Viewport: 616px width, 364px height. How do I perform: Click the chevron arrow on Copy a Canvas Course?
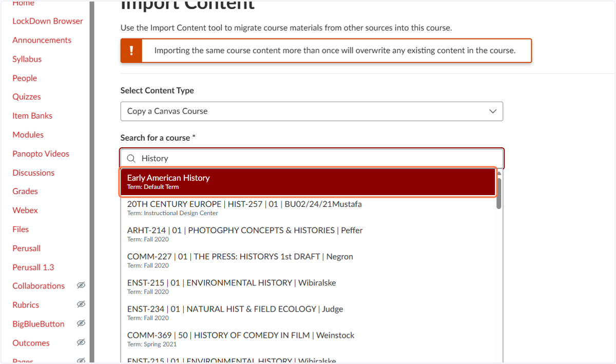click(x=493, y=111)
